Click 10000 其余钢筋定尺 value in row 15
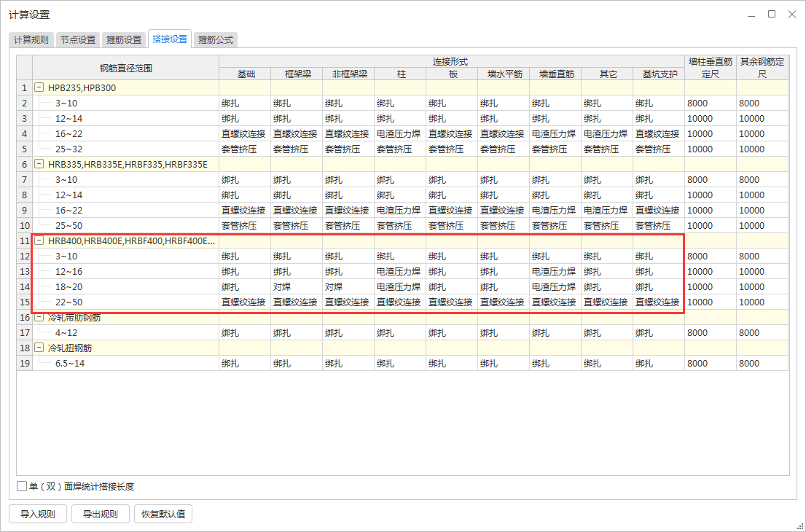Image resolution: width=806 pixels, height=532 pixels. click(762, 302)
